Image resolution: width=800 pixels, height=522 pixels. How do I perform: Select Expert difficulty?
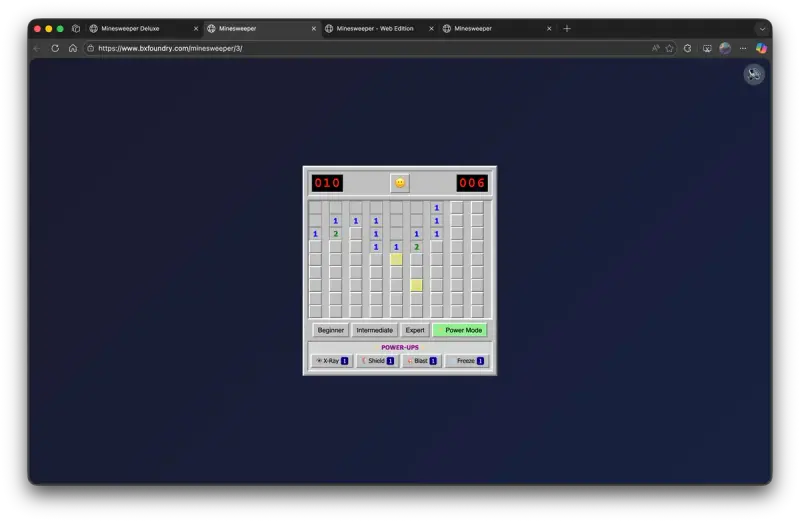coord(415,330)
